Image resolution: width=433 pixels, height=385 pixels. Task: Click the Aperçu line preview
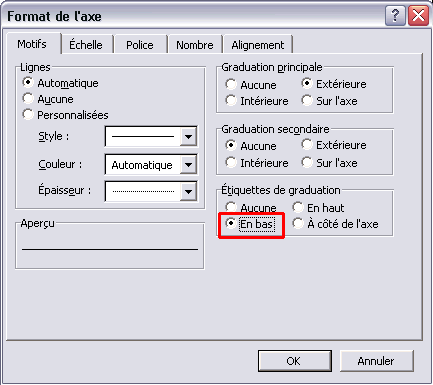110,249
